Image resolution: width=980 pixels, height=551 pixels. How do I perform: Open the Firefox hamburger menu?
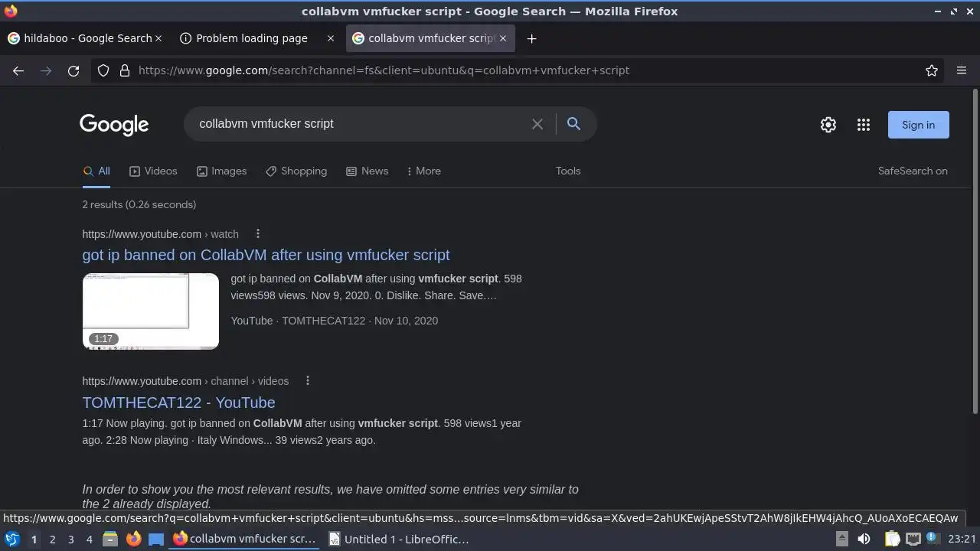point(962,70)
